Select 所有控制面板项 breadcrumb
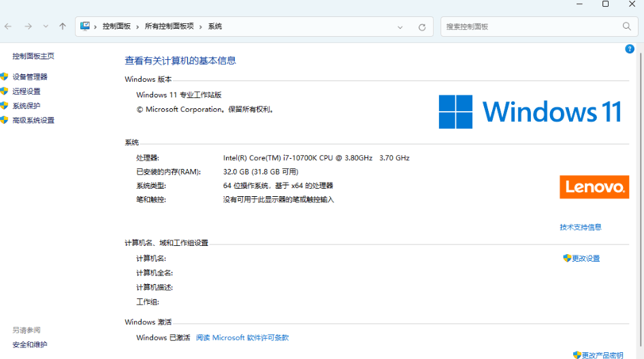This screenshot has height=359, width=644. pyautogui.click(x=170, y=27)
